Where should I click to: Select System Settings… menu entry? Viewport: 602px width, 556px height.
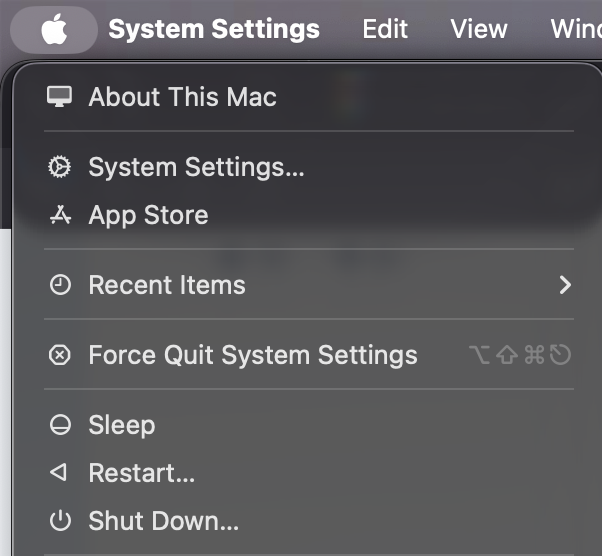pyautogui.click(x=196, y=167)
